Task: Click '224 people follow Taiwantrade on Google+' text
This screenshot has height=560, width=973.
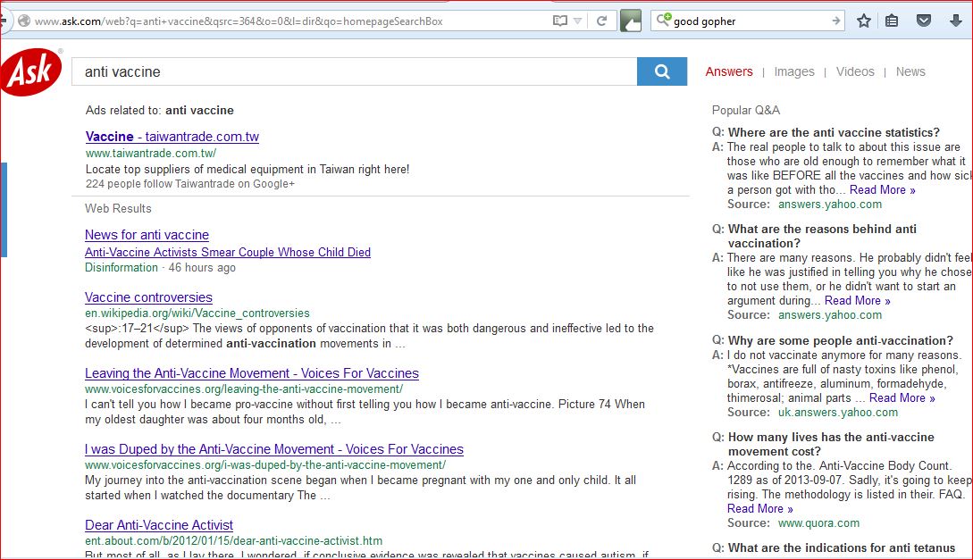Action: pyautogui.click(x=190, y=184)
